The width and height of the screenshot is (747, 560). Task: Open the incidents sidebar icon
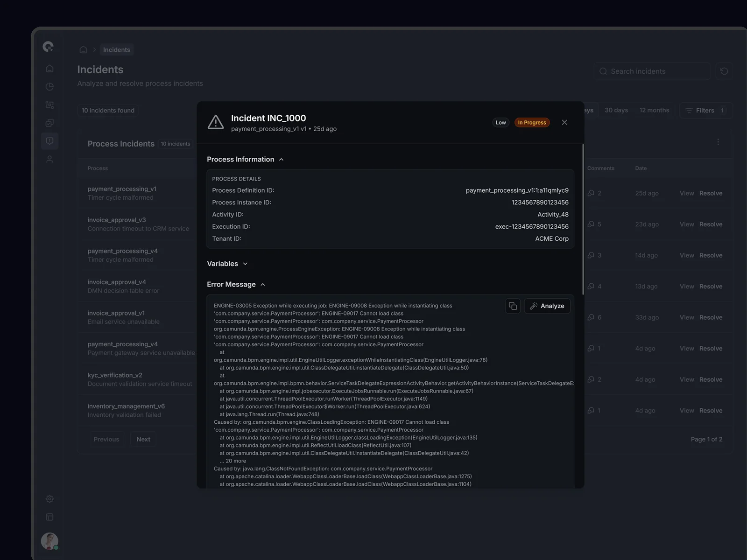pyautogui.click(x=49, y=141)
